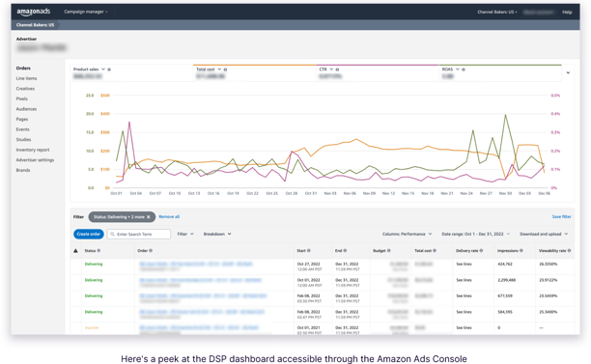Click the Channel Bakers: US breadcrumb pill

point(35,25)
